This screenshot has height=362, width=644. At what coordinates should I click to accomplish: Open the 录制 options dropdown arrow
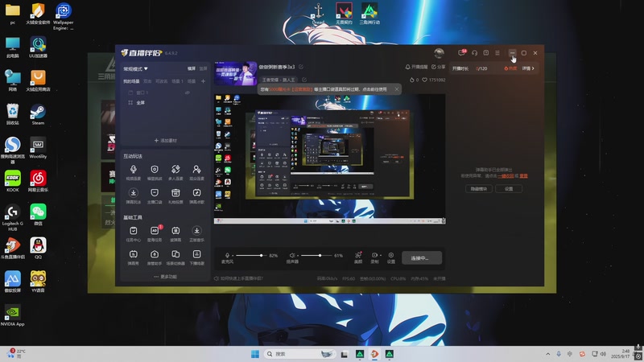tap(380, 255)
